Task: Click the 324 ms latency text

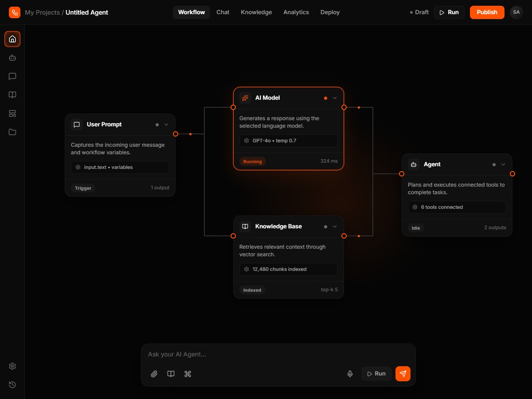Action: (x=329, y=161)
